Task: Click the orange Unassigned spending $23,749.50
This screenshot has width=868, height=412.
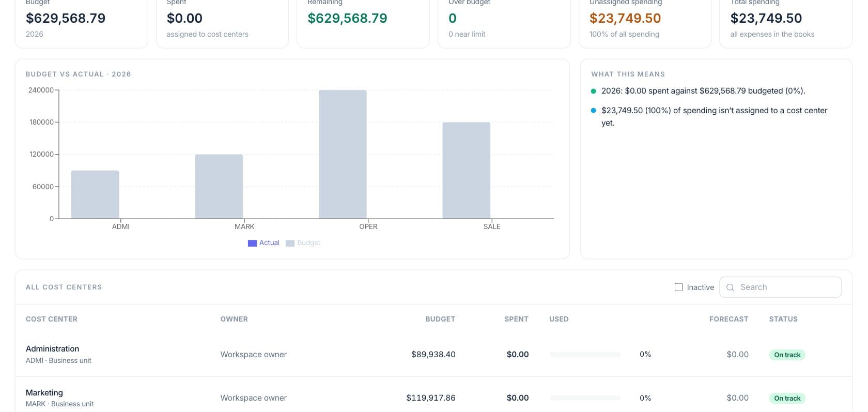Action: point(625,18)
